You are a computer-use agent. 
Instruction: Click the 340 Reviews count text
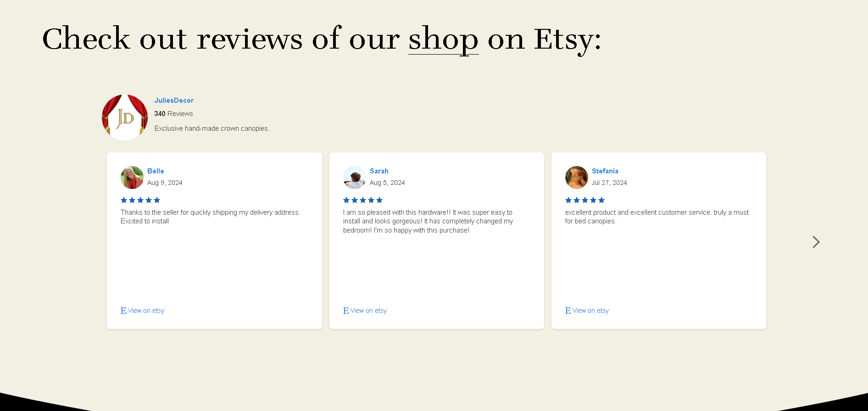pyautogui.click(x=173, y=114)
